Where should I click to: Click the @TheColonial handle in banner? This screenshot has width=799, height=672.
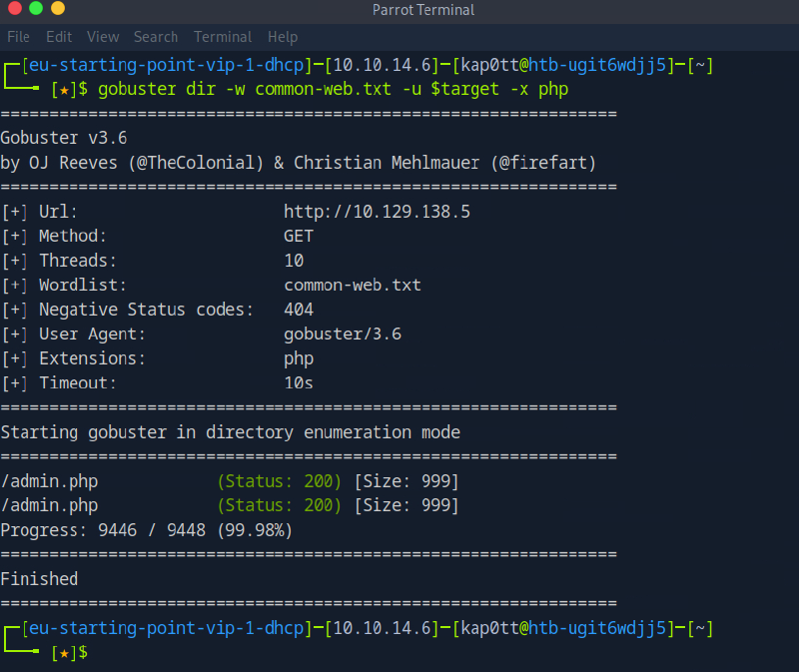pos(207,163)
